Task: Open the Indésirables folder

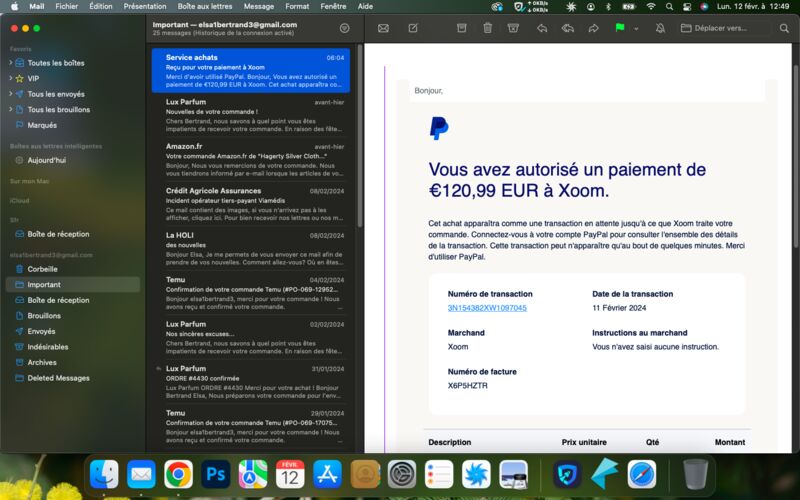Action: (47, 347)
